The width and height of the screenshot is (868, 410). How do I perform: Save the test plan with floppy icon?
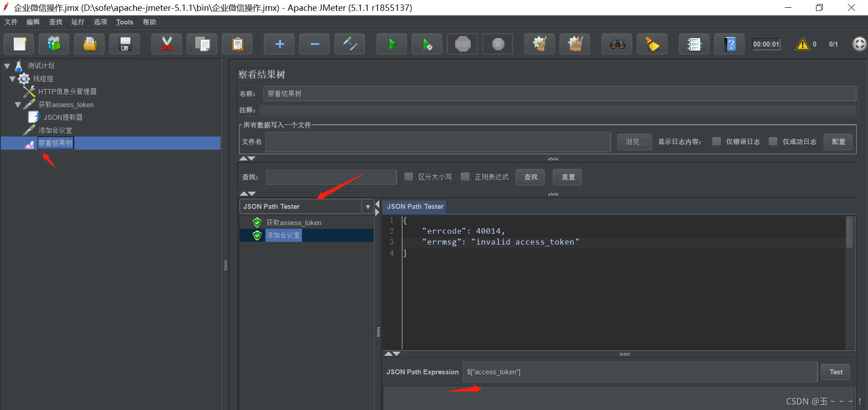[125, 44]
